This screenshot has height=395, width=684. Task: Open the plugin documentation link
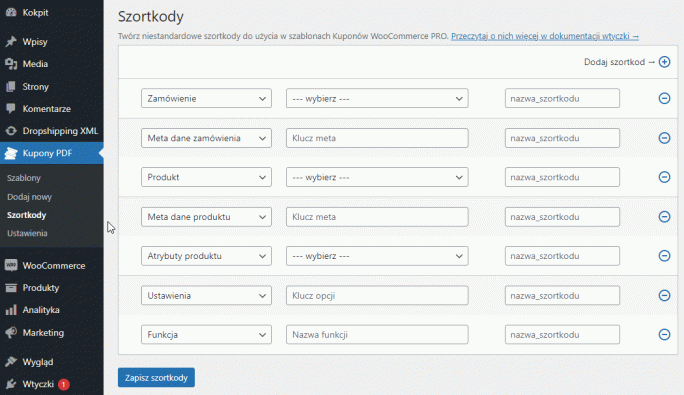[x=545, y=36]
